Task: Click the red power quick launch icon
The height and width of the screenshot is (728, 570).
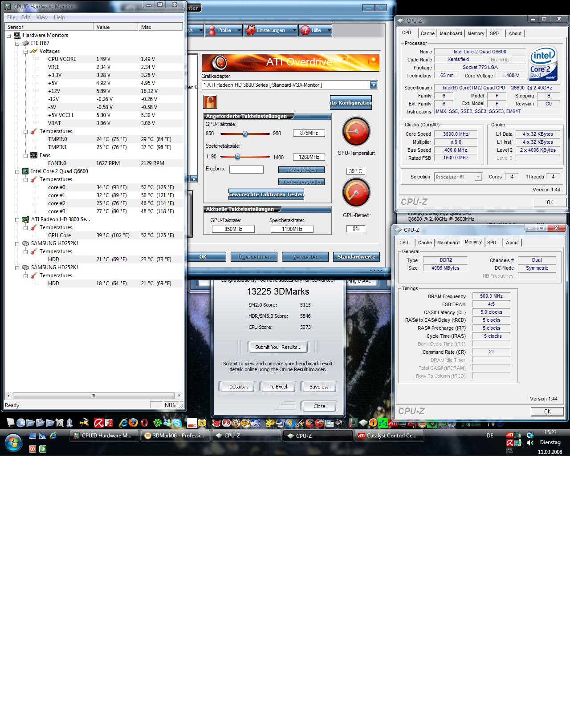Action: pos(33,449)
